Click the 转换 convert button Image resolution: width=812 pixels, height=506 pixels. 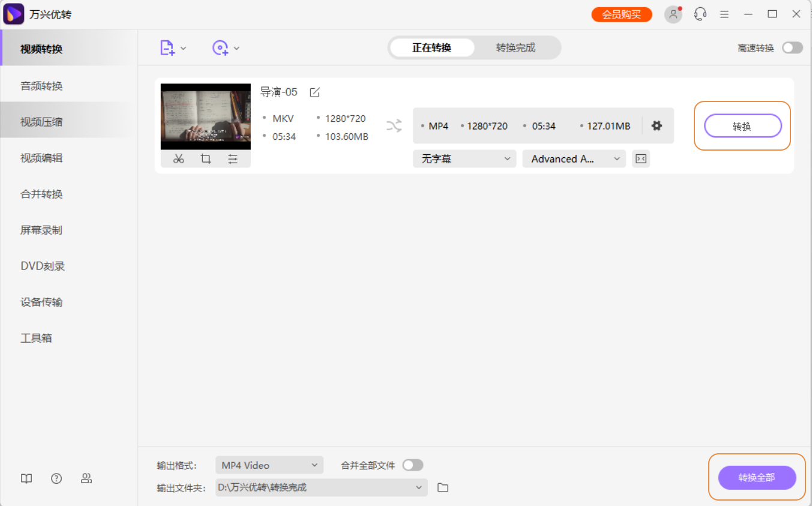pyautogui.click(x=742, y=125)
